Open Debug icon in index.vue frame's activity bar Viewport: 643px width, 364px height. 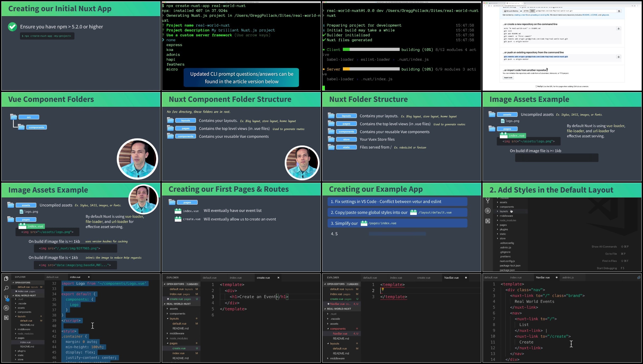click(x=6, y=308)
